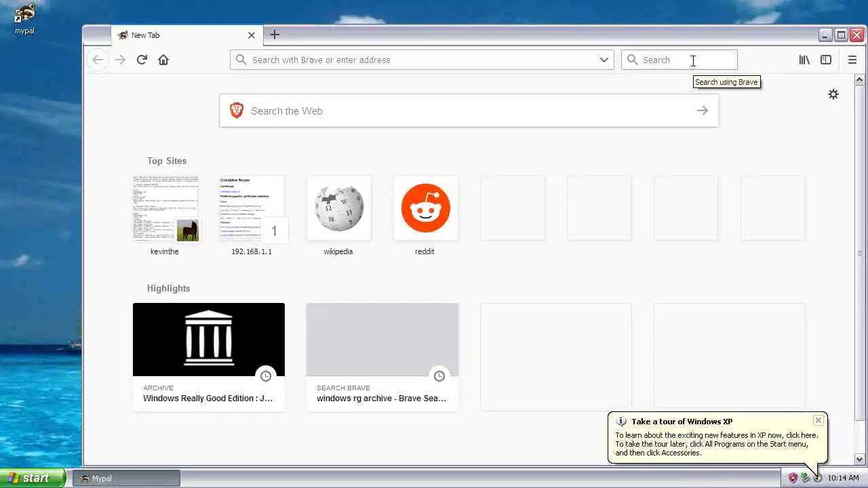Maximize the Mypal browser window
Screen dimensions: 868x488
point(841,35)
